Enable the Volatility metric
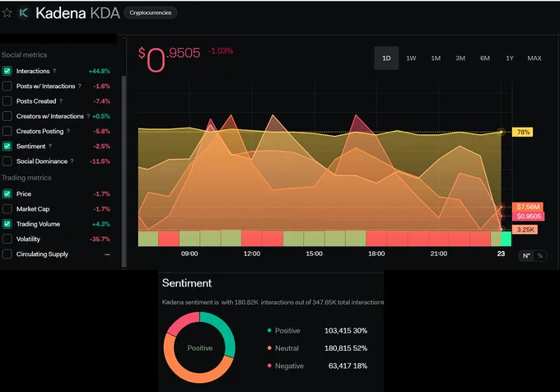This screenshot has height=392, width=560. click(7, 239)
